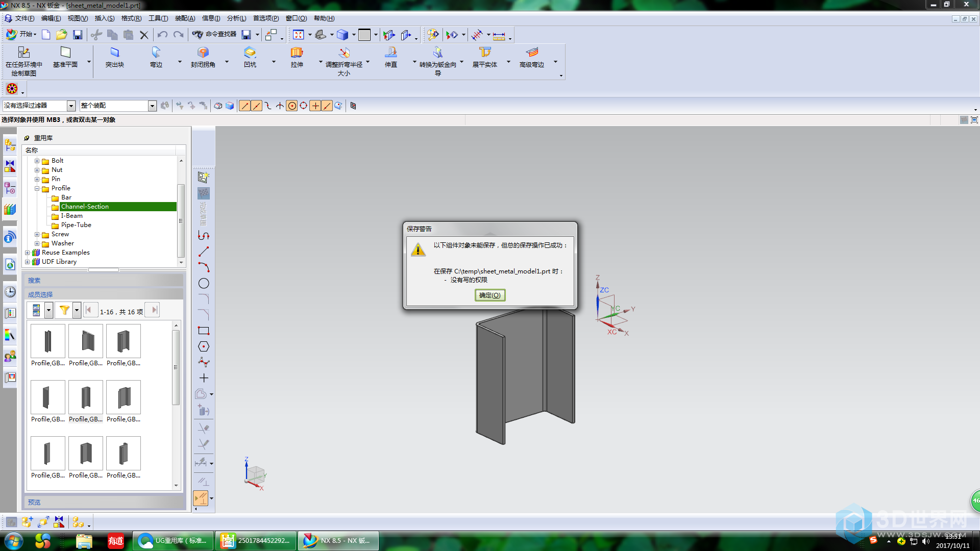Select the Closed Corner (封闭拐角) tool
This screenshot has height=551, width=980.
tap(203, 57)
